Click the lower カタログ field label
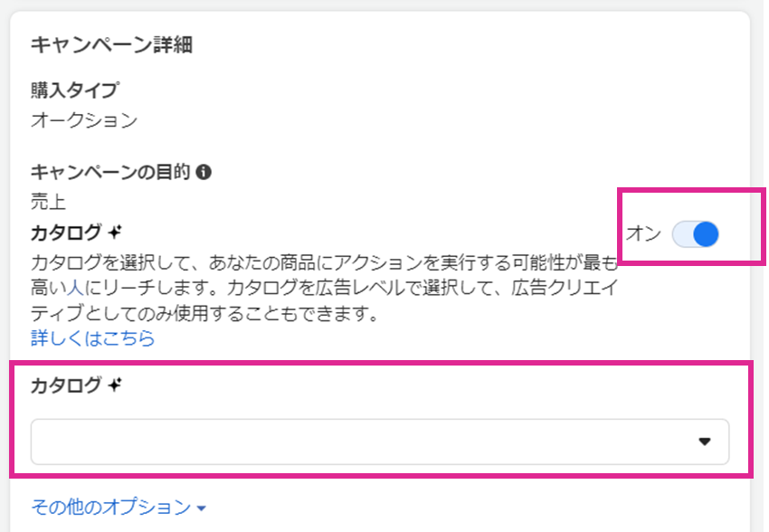The image size is (769, 532). [x=66, y=385]
